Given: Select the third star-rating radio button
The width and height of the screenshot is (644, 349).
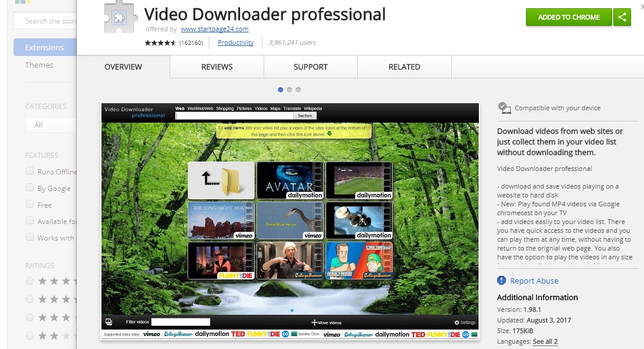Looking at the screenshot, I should coord(29,317).
